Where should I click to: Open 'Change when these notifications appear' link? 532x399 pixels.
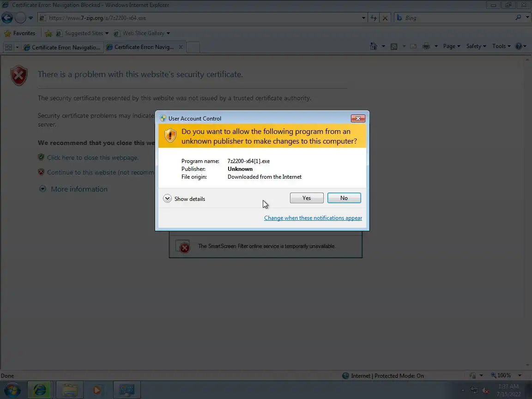click(x=313, y=218)
